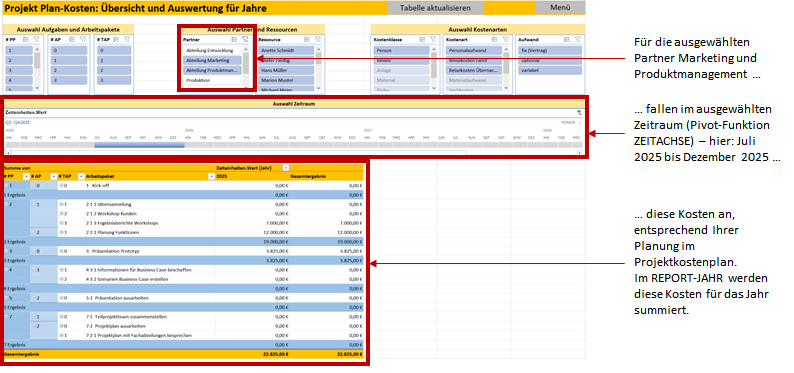This screenshot has height=373, width=794.
Task: Open the # PP column filter dropdown
Action: (x=25, y=177)
